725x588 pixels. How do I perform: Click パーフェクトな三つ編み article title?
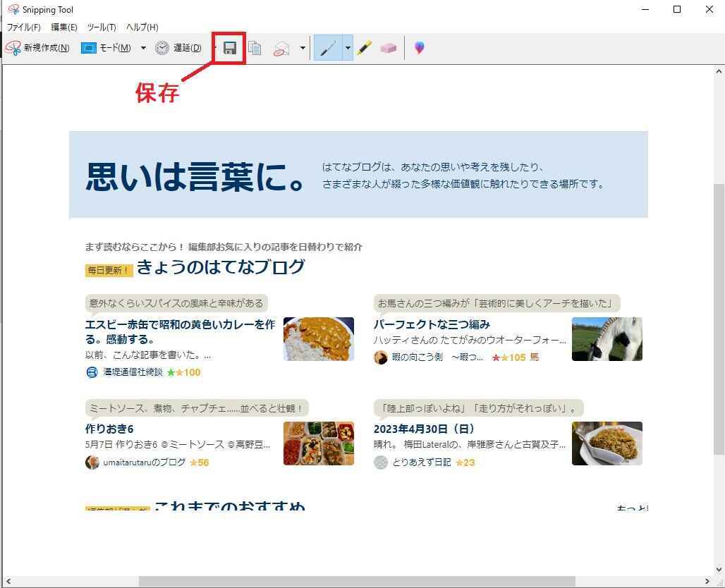click(432, 324)
